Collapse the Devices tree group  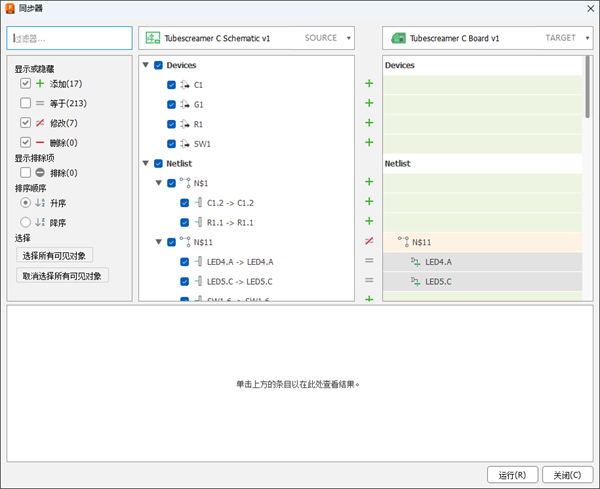pyautogui.click(x=146, y=65)
